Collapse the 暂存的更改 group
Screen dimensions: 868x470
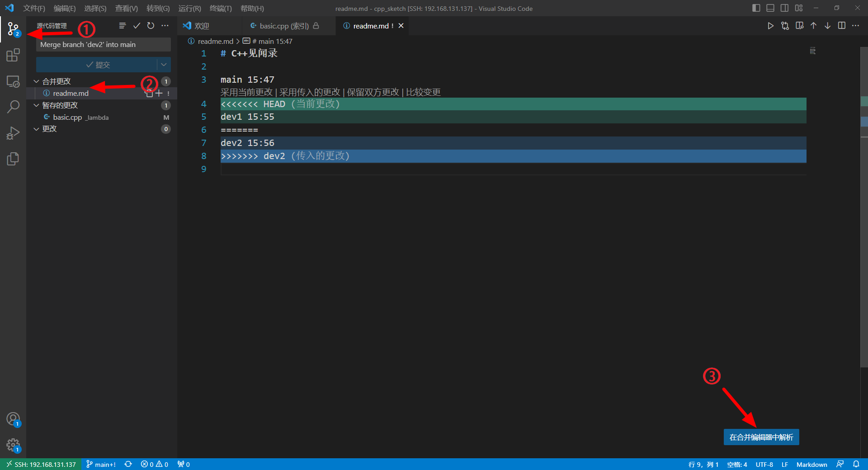(x=36, y=105)
